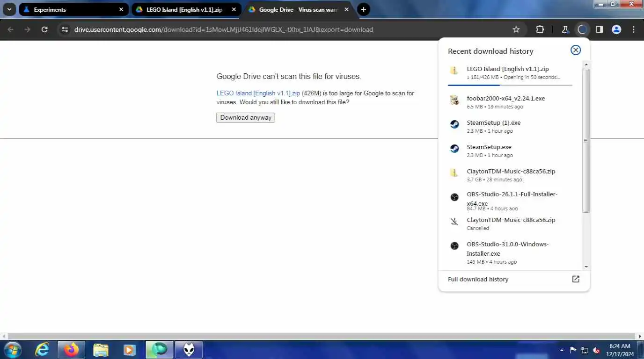Click horizontal scrollbar right arrow

640,336
